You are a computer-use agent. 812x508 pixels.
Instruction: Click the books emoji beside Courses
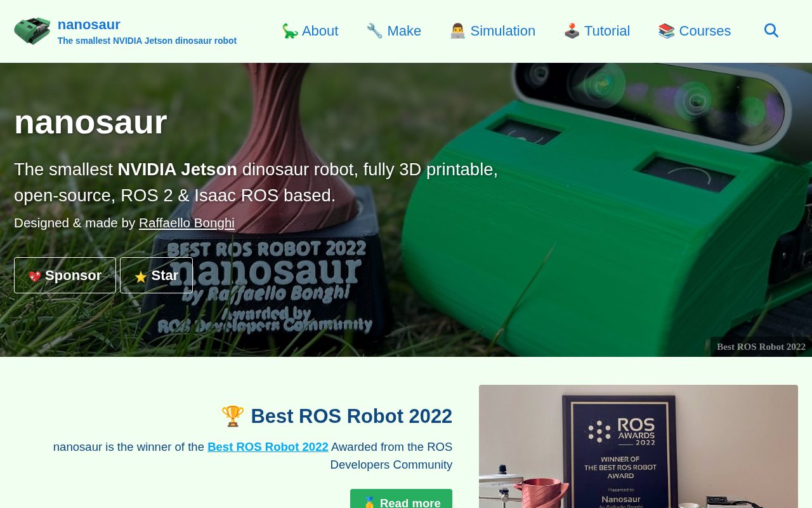point(666,31)
